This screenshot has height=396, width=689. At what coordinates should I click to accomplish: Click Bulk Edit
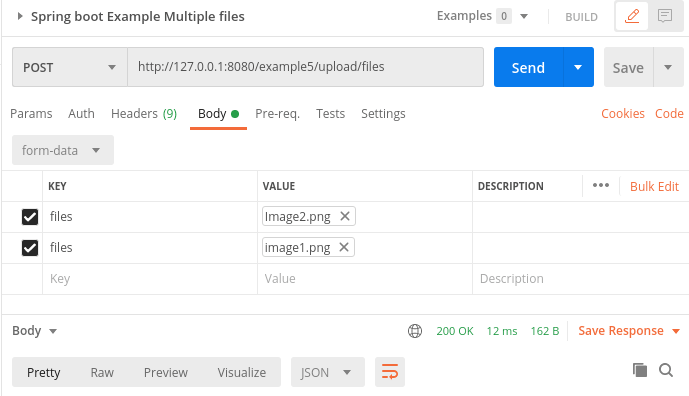[654, 186]
